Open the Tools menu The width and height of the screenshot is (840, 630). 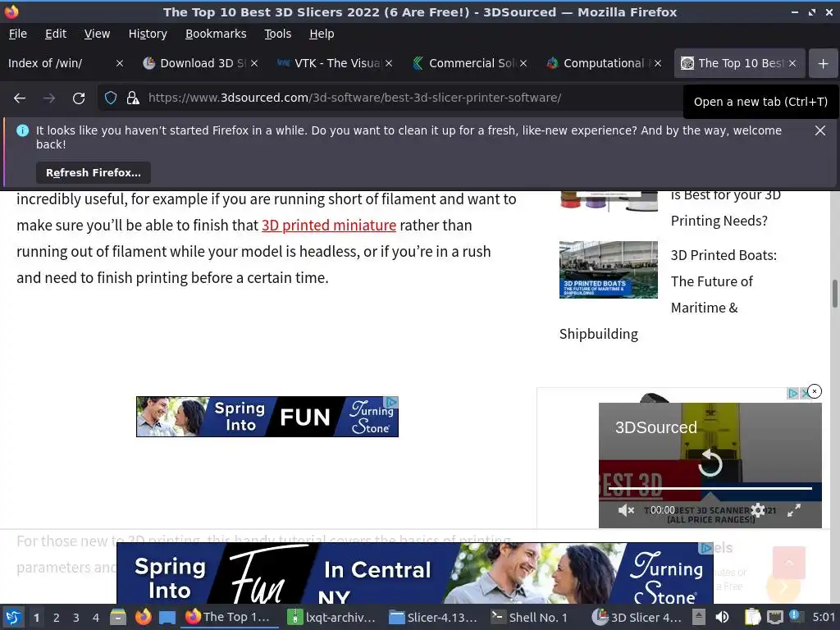point(277,34)
